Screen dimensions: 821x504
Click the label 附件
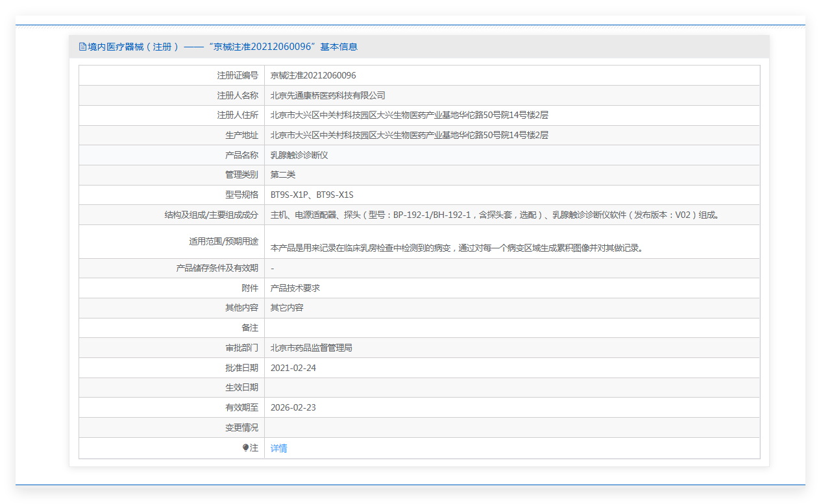[250, 288]
